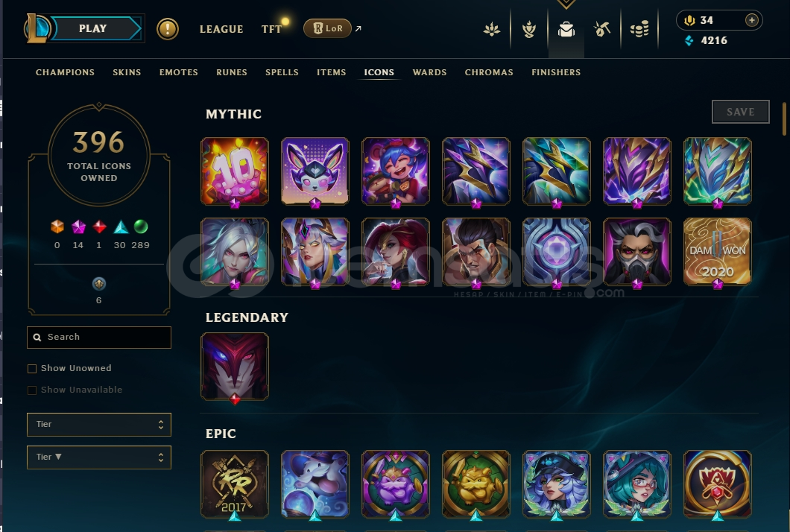This screenshot has height=532, width=790.
Task: Click the vertical scrollbar on the right
Action: [x=784, y=119]
